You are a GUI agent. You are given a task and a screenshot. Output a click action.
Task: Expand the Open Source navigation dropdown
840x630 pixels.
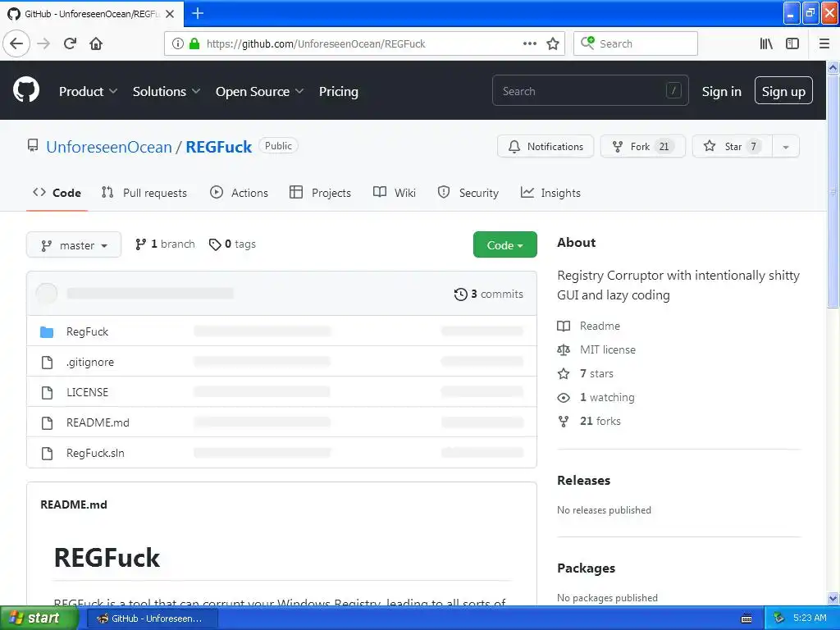click(x=260, y=92)
